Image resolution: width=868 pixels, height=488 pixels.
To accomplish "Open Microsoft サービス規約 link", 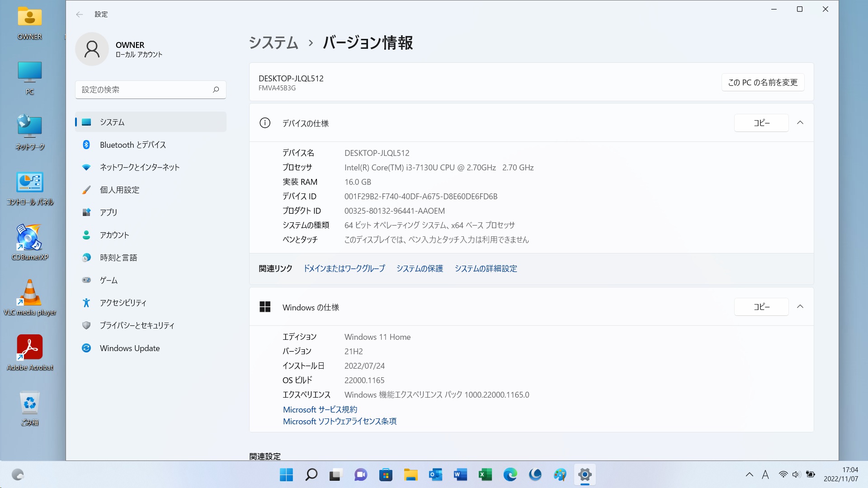I will point(320,409).
